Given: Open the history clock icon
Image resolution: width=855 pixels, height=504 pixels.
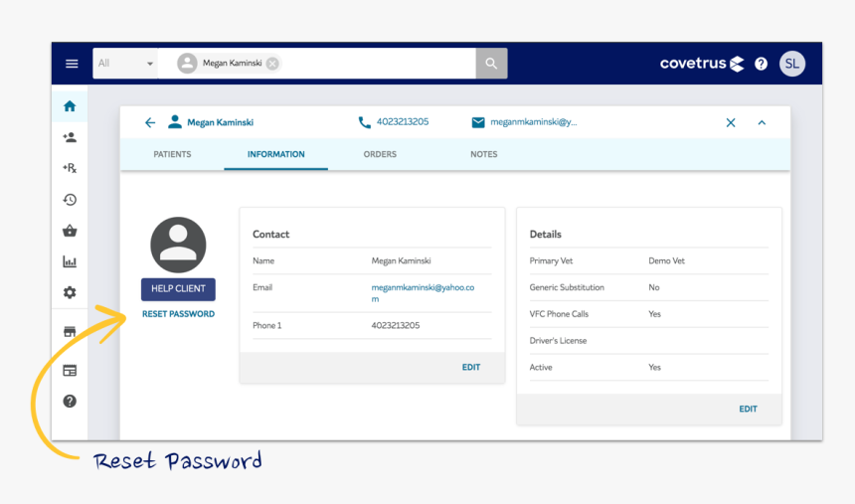Looking at the screenshot, I should click(x=70, y=200).
